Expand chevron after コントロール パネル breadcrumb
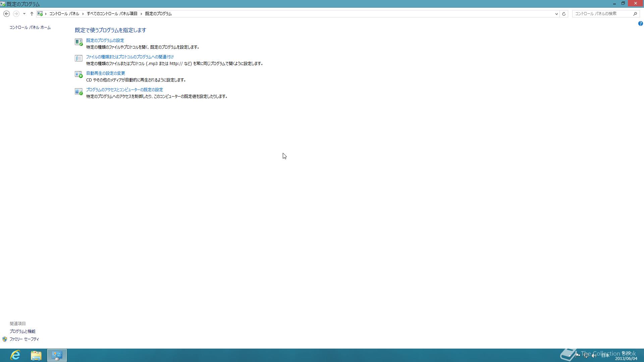Viewport: 644px width, 362px height. (x=83, y=14)
